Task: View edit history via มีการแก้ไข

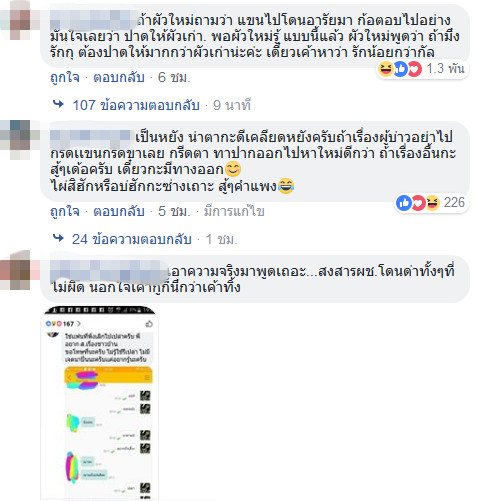Action: coord(234,211)
